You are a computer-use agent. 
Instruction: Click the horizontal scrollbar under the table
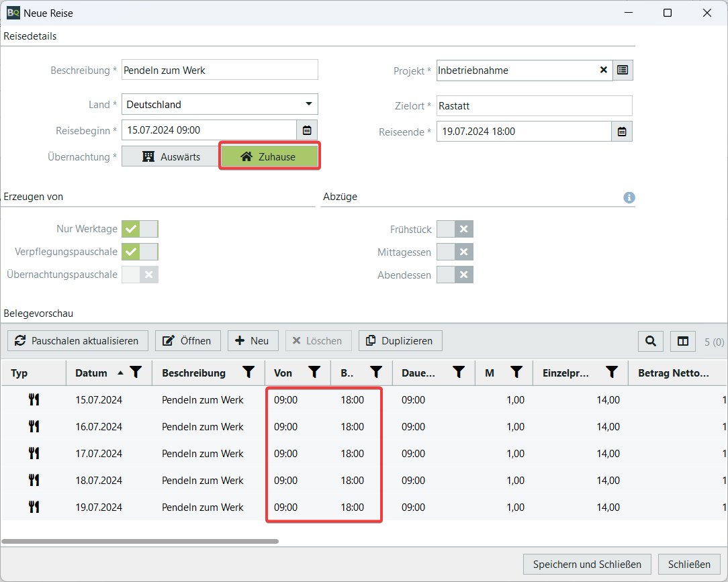(140, 541)
